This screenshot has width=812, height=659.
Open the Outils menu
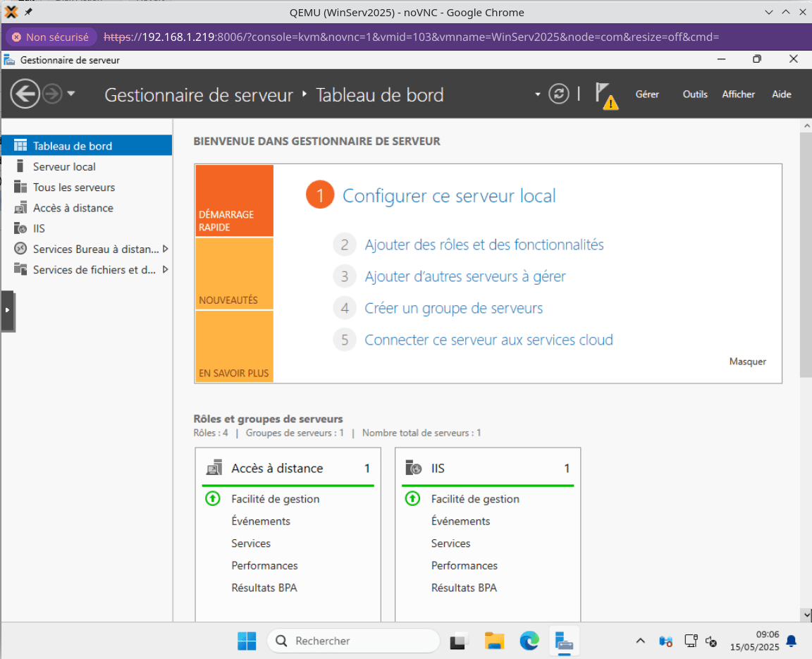click(x=694, y=94)
